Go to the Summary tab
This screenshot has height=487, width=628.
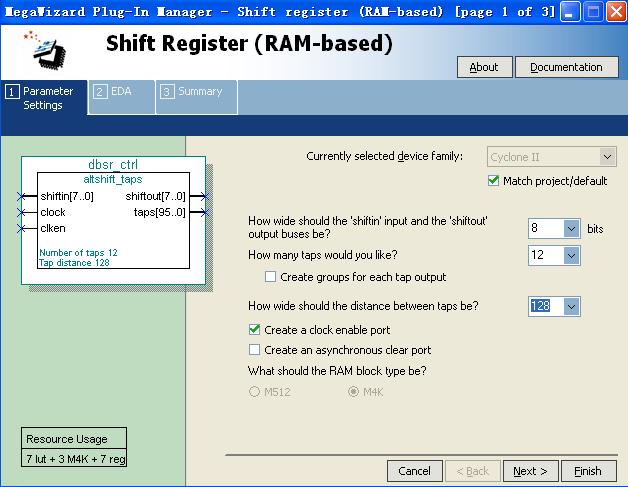pos(197,97)
